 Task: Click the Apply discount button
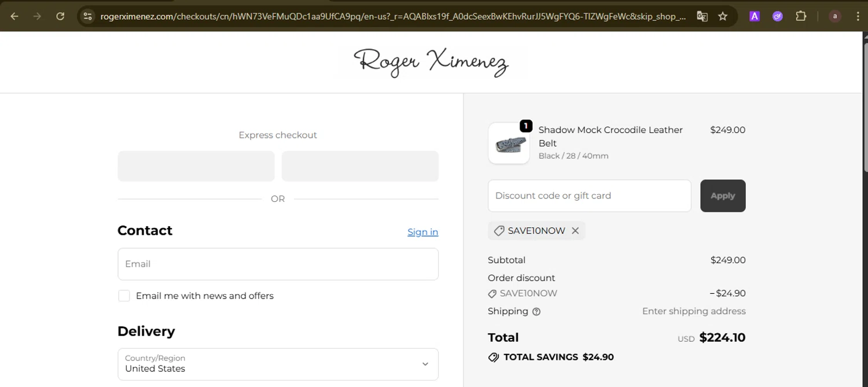723,196
